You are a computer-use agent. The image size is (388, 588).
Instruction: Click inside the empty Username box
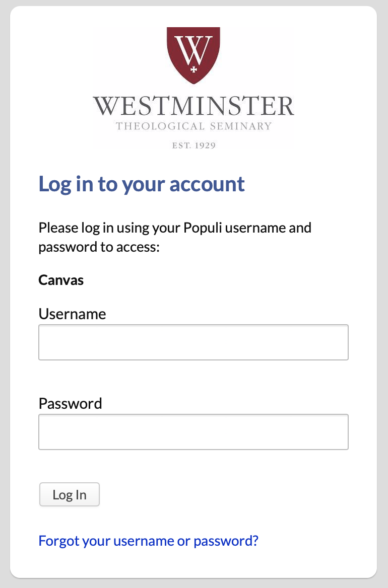point(193,342)
